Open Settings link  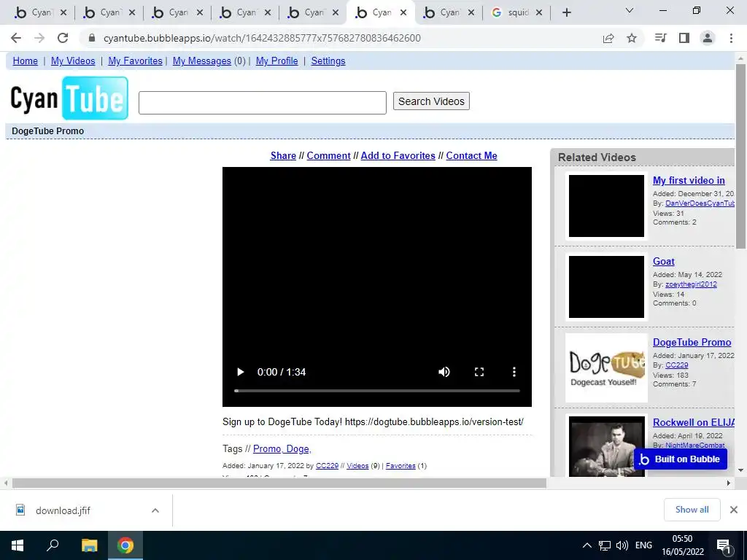(328, 61)
